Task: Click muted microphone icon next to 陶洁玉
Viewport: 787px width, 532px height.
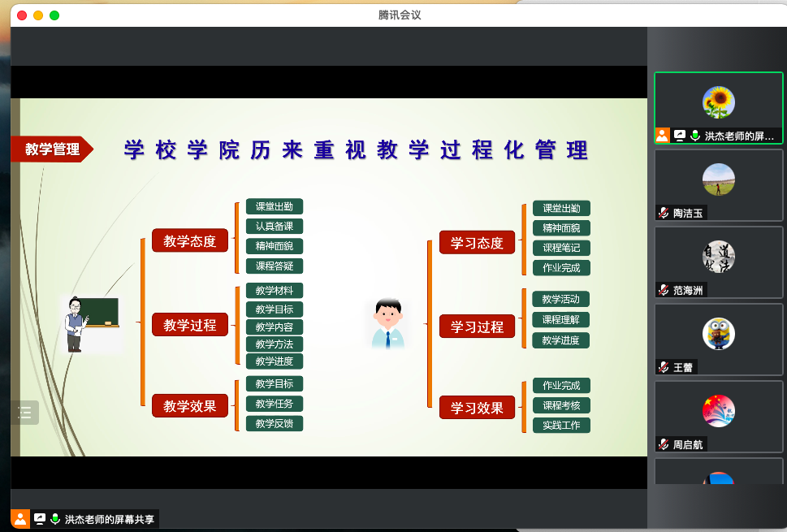Action: click(x=664, y=213)
